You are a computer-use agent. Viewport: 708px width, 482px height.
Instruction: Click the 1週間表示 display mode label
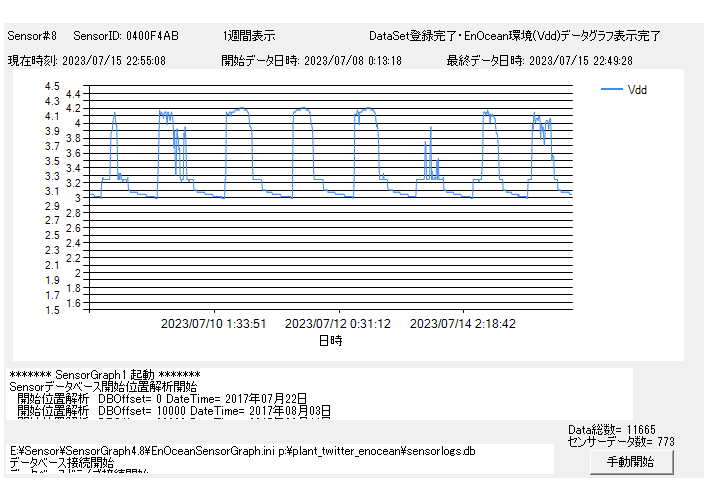(x=249, y=36)
